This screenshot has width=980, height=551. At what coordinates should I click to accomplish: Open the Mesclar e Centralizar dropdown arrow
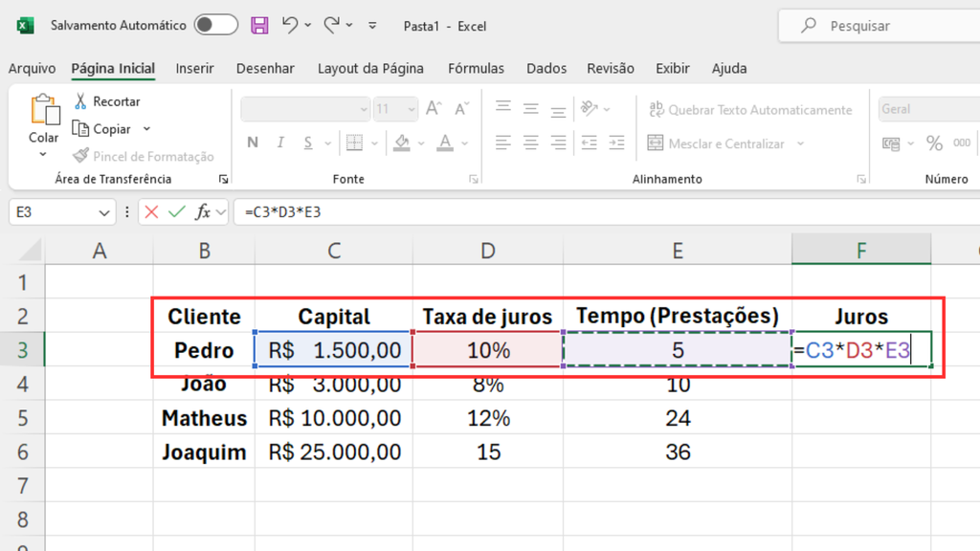click(798, 143)
